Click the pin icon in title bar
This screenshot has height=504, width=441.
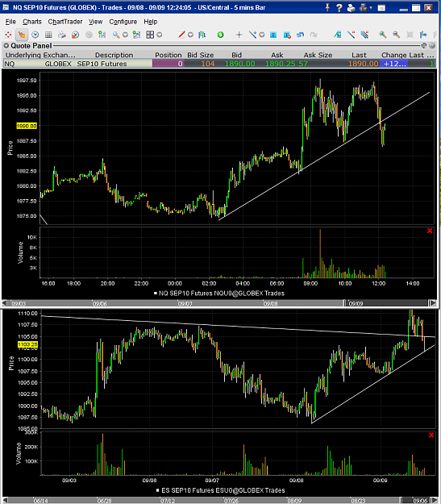[x=327, y=7]
